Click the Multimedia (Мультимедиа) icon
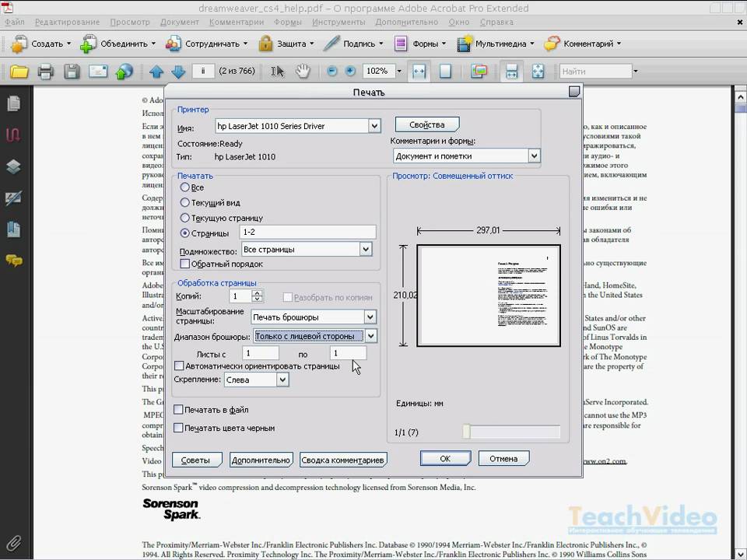The image size is (747, 560). point(465,44)
